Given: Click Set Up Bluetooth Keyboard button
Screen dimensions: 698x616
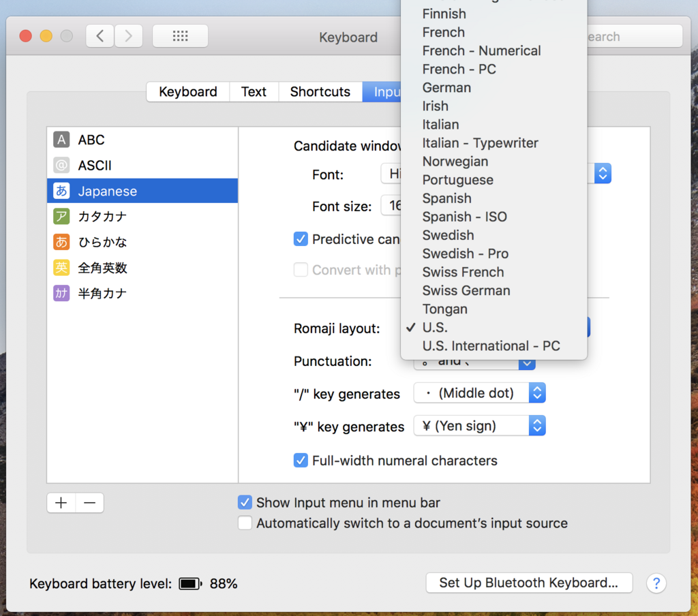Looking at the screenshot, I should 529,583.
